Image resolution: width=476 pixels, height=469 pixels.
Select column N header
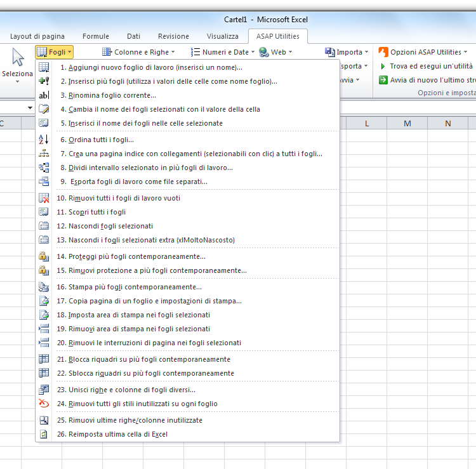click(448, 123)
